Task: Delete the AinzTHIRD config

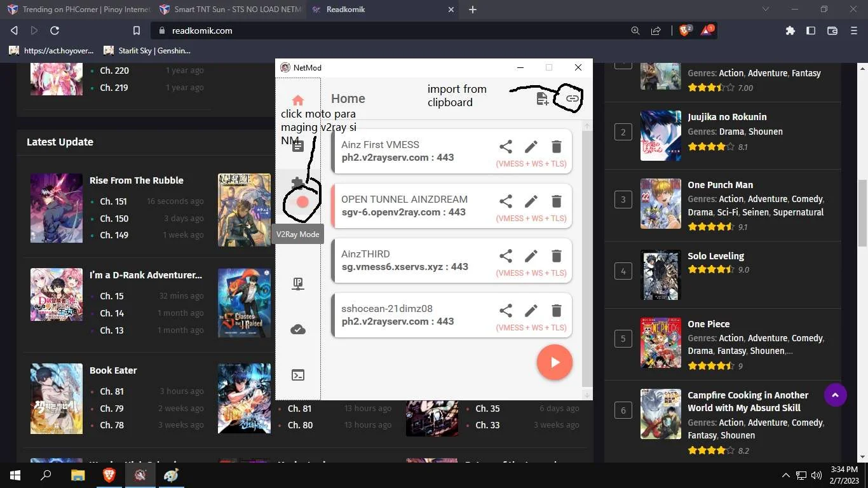Action: pyautogui.click(x=557, y=256)
